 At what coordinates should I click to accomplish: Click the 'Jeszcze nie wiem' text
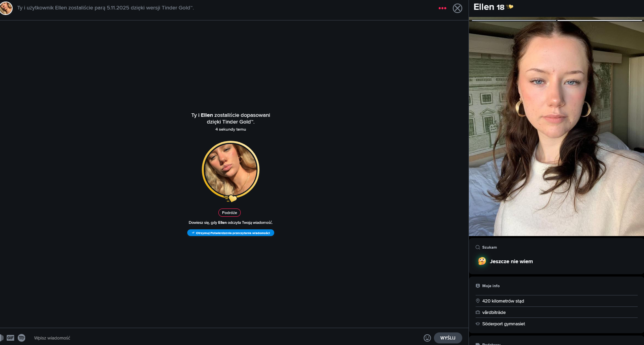point(511,262)
